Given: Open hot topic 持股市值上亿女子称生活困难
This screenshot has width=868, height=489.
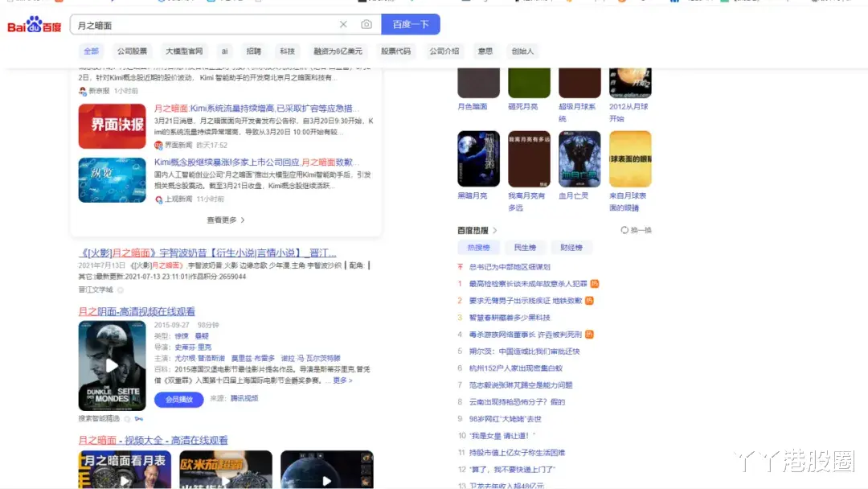Looking at the screenshot, I should coord(517,453).
